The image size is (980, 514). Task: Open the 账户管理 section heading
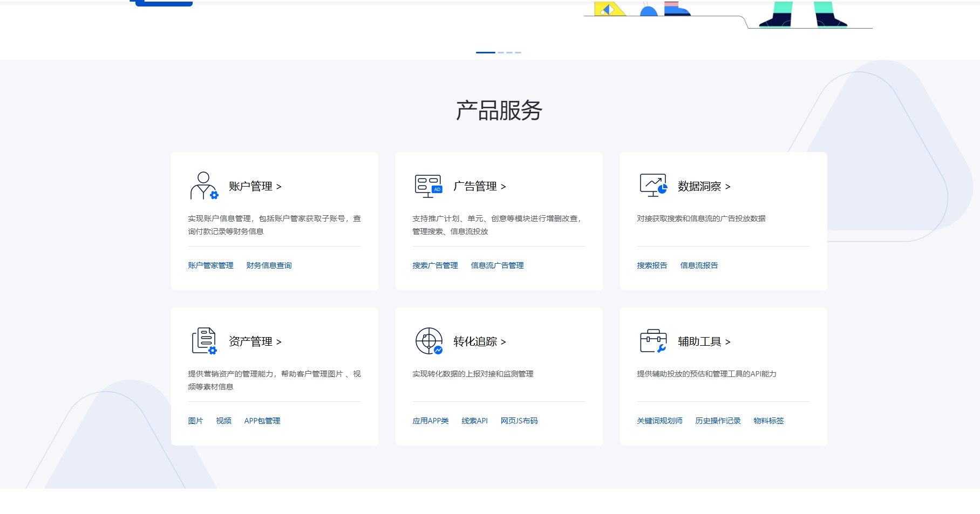255,187
